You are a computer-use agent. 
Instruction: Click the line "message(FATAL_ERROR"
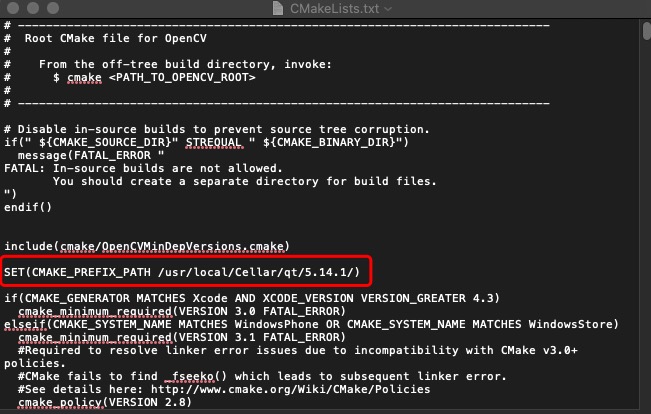click(91, 155)
